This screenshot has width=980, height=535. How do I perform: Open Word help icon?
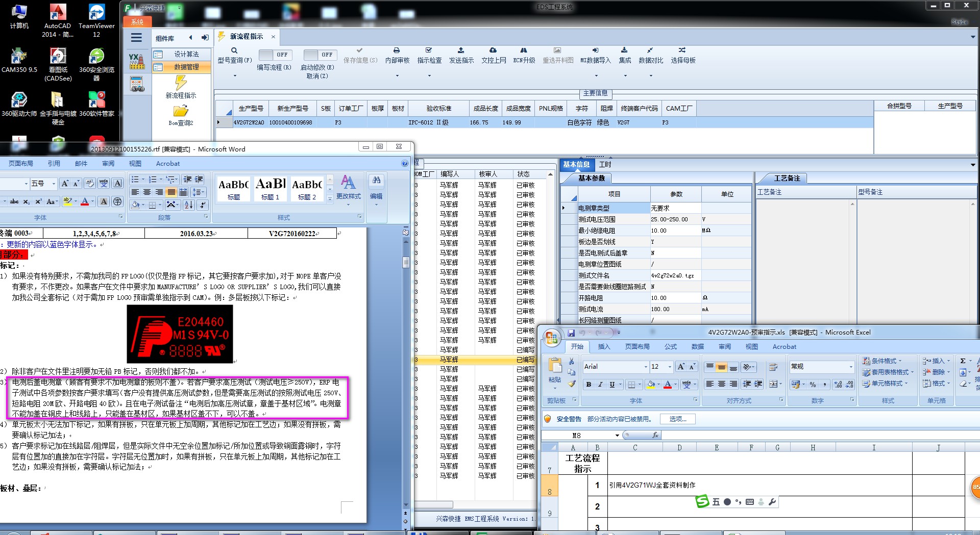click(x=405, y=163)
